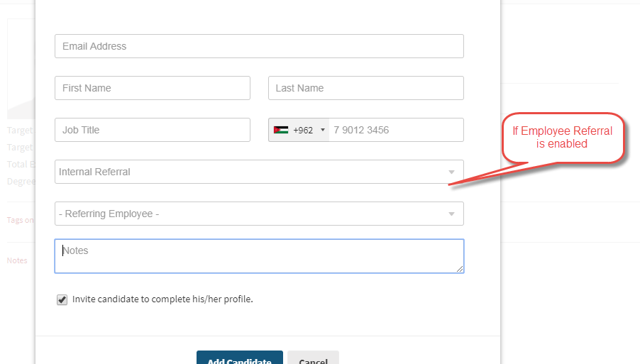Screen dimensions: 640x364
Task: Click the Invite candidate label text
Action: coord(162,299)
